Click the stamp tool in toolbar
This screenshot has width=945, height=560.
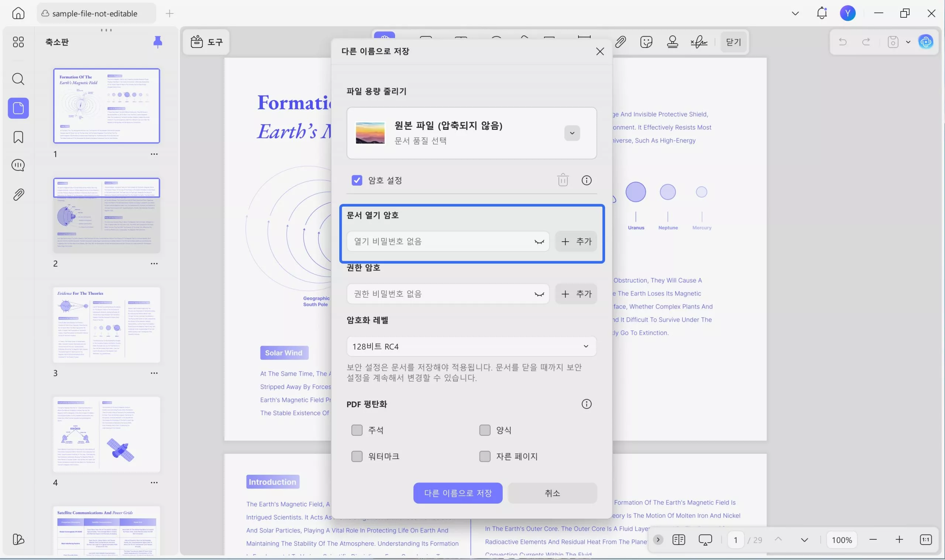pos(672,42)
